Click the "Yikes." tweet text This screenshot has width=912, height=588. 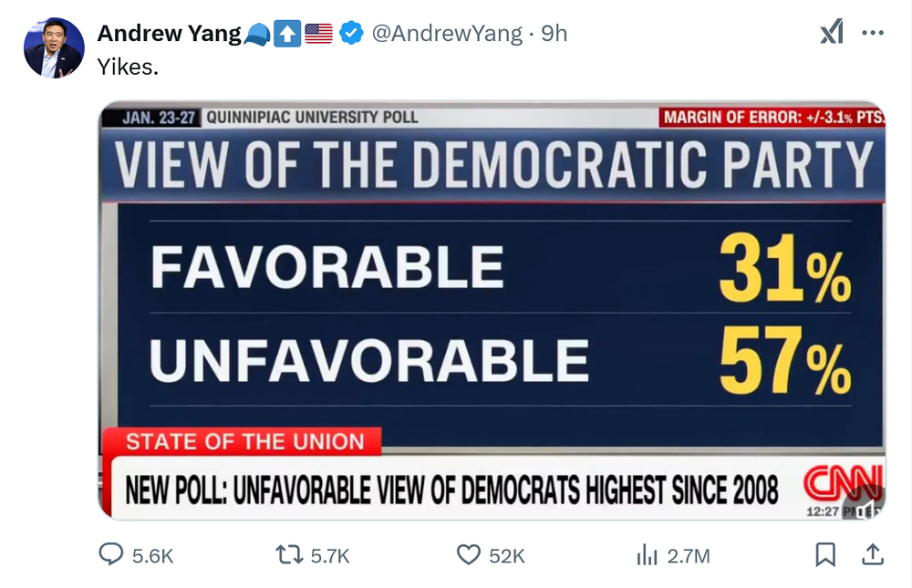click(128, 67)
